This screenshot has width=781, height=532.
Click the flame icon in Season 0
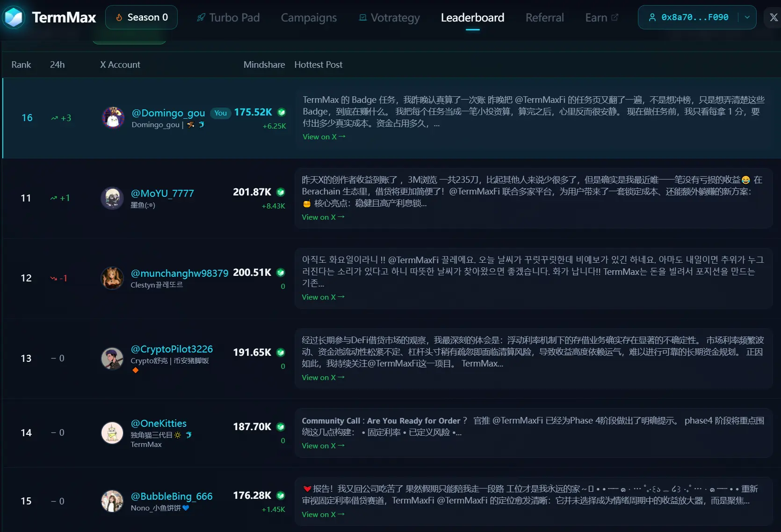(119, 17)
